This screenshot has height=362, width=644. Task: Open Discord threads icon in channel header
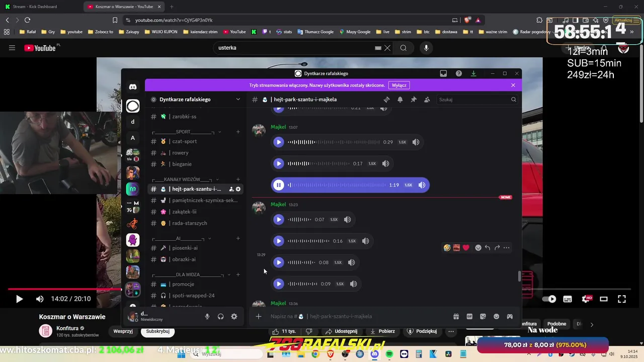(386, 100)
